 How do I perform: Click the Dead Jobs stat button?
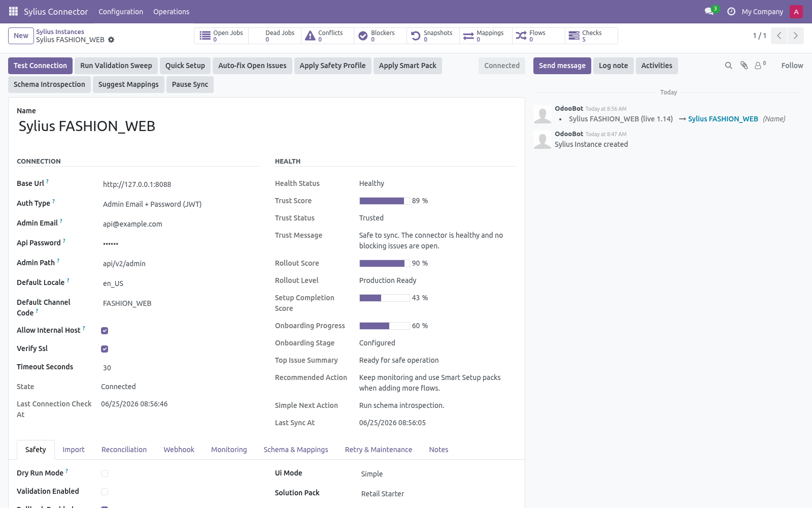[275, 36]
